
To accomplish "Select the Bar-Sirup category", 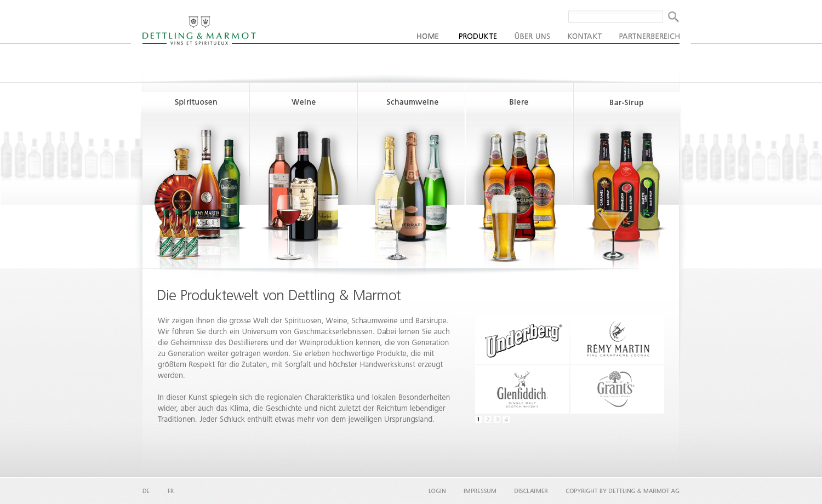I will coord(626,103).
